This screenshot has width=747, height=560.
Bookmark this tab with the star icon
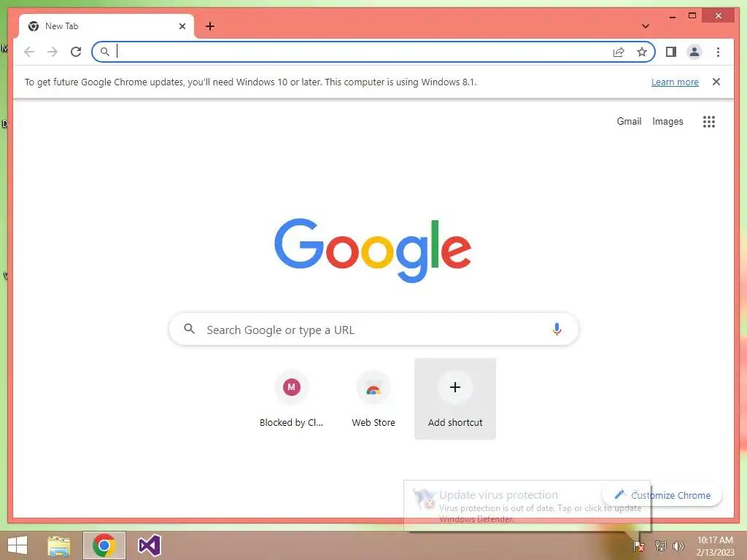tap(642, 52)
